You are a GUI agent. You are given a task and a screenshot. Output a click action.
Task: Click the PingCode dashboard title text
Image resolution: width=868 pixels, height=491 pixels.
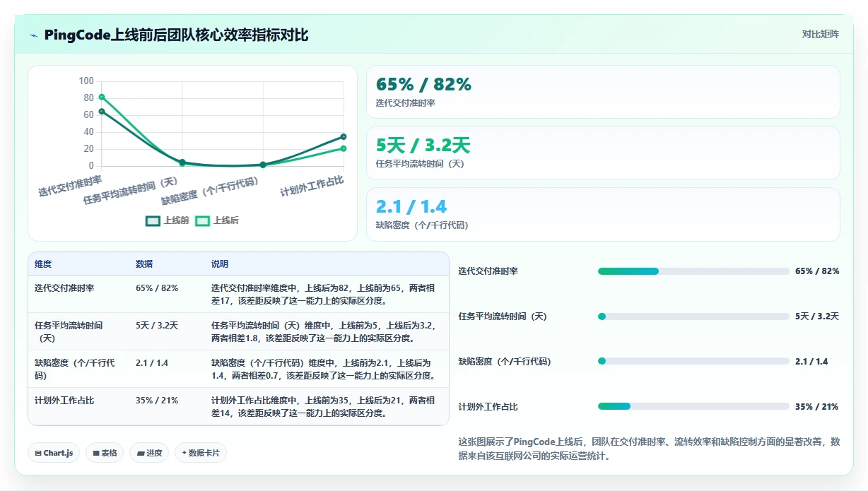176,35
